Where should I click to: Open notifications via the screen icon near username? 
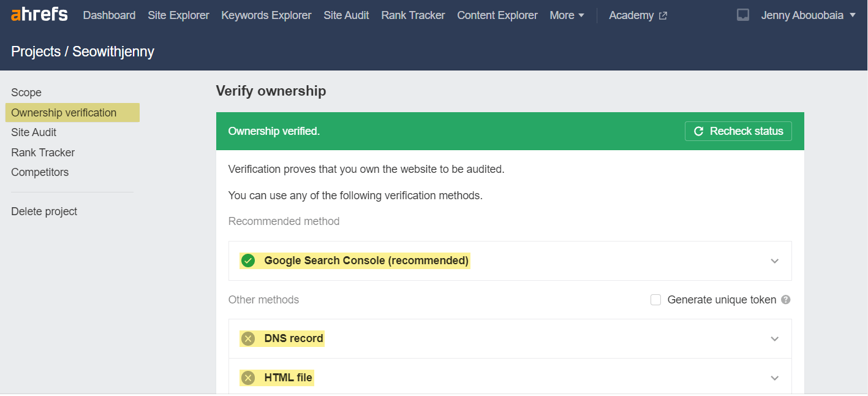coord(743,15)
